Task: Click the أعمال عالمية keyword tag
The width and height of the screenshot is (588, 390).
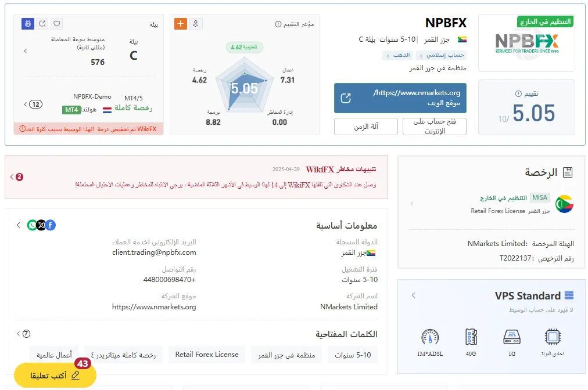Action: [x=54, y=355]
